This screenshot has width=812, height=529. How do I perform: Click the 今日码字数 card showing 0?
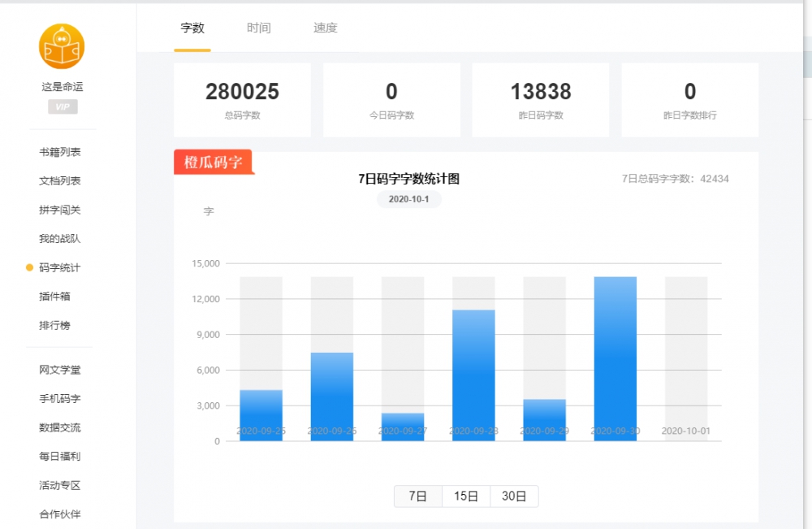391,100
